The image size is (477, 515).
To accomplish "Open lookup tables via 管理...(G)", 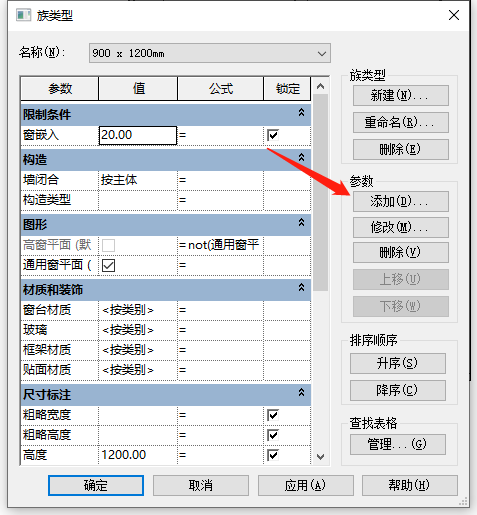I will coord(398,444).
